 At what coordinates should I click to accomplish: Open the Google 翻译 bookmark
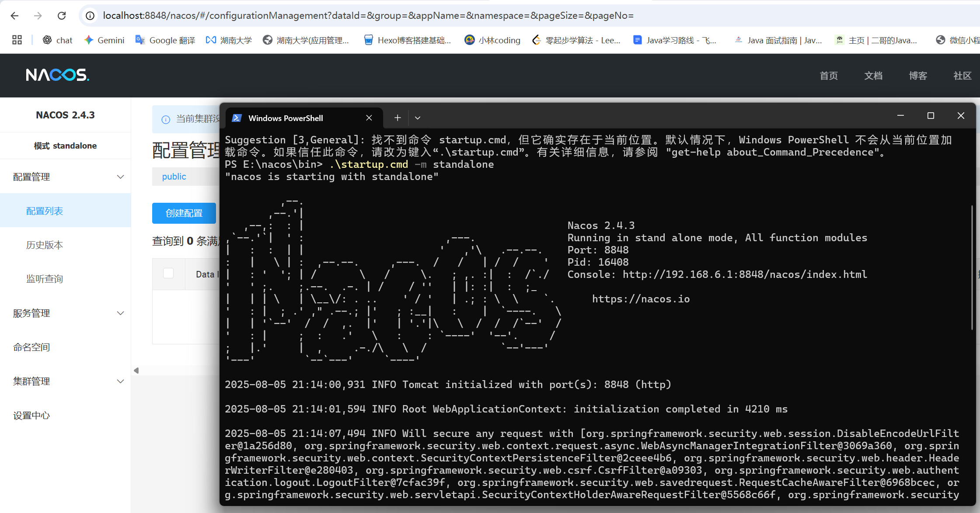click(165, 40)
